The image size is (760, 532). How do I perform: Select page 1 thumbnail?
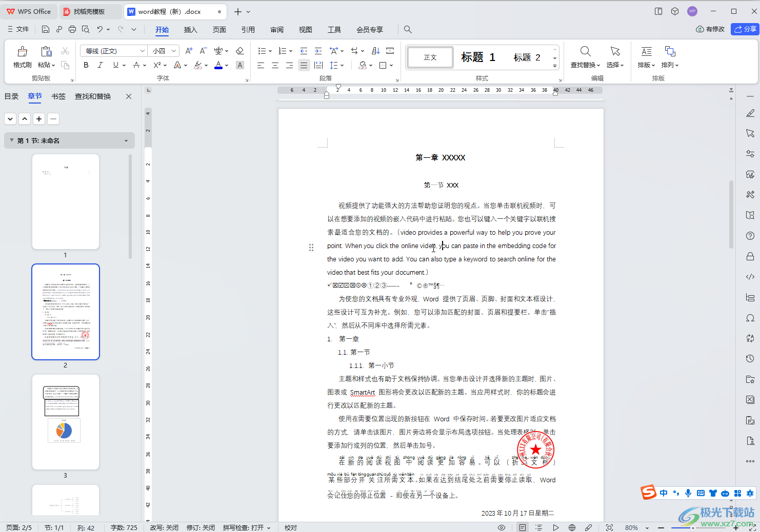66,201
